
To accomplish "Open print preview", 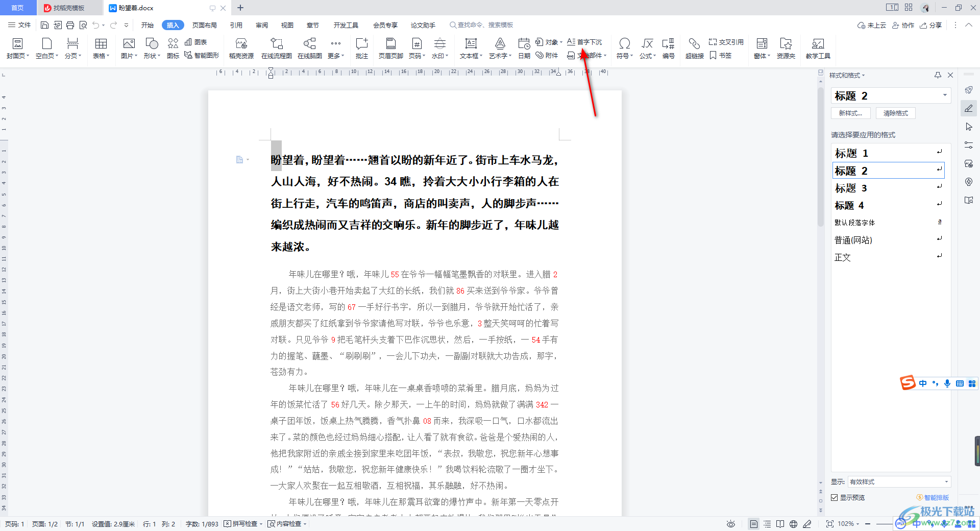I will coord(83,25).
